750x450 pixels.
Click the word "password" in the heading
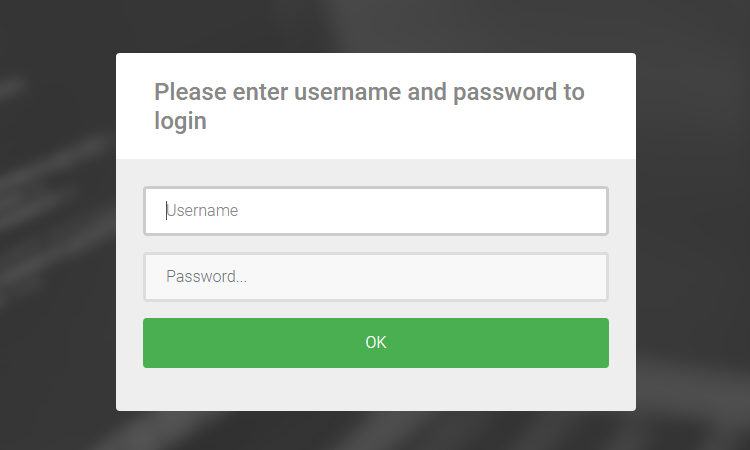click(x=504, y=93)
